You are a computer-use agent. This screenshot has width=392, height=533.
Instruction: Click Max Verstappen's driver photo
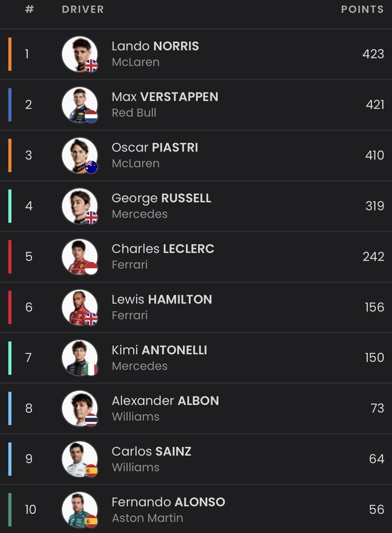click(79, 104)
